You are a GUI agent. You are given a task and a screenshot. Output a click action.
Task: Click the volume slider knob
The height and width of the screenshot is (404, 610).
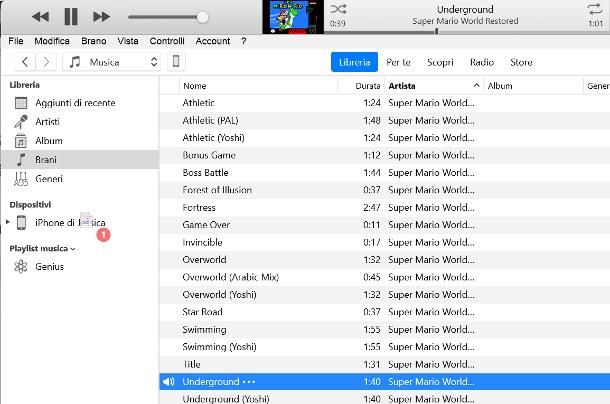point(202,17)
